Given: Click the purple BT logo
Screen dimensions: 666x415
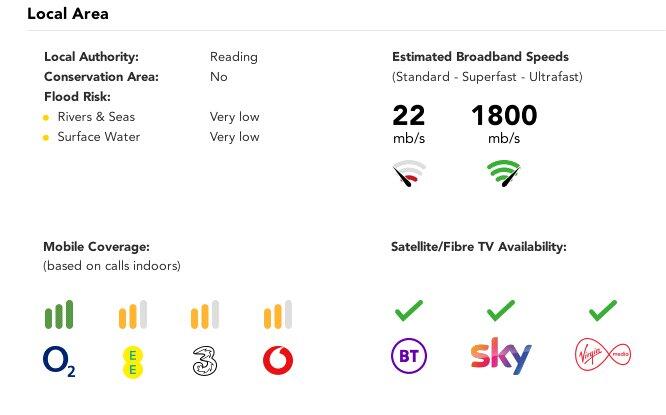Looking at the screenshot, I should (407, 357).
